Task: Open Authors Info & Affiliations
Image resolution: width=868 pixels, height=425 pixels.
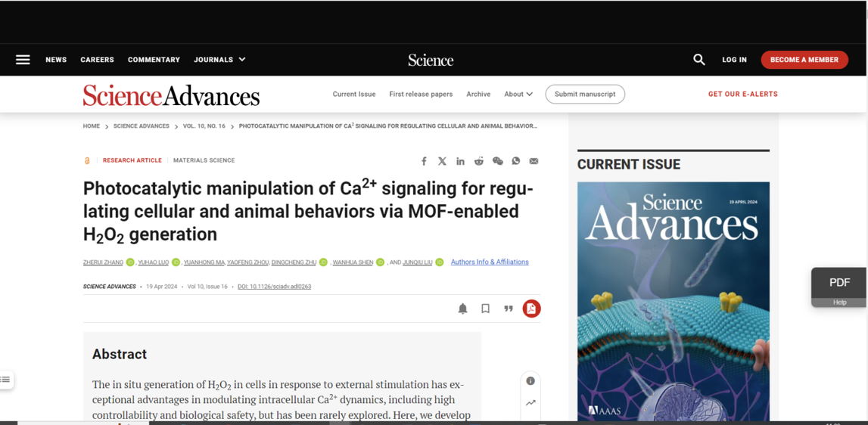Action: [490, 262]
